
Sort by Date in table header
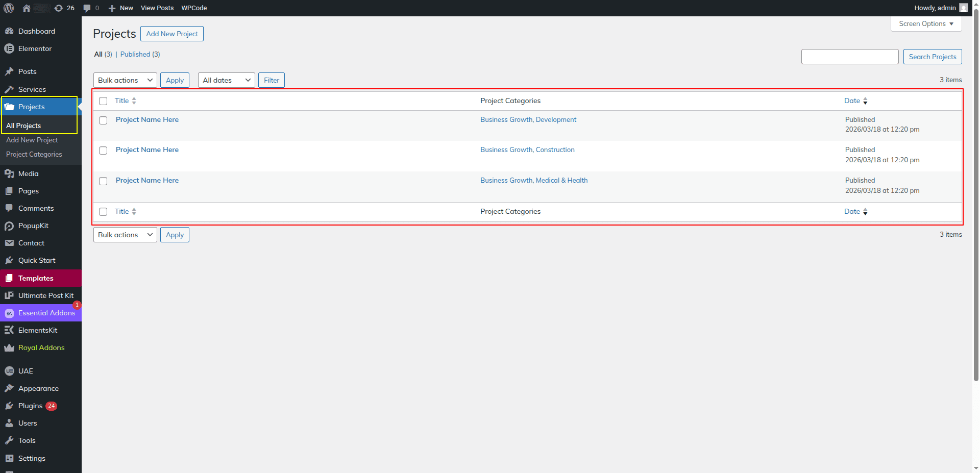(856, 101)
